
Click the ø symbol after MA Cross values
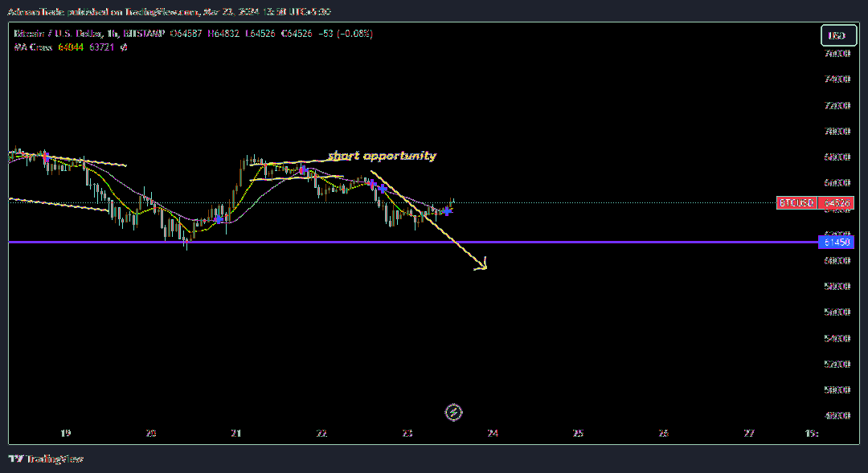point(124,47)
